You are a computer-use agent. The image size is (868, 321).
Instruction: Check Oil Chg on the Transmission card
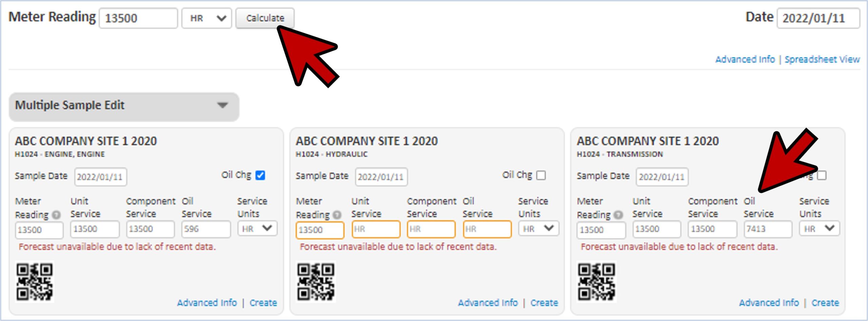point(822,175)
